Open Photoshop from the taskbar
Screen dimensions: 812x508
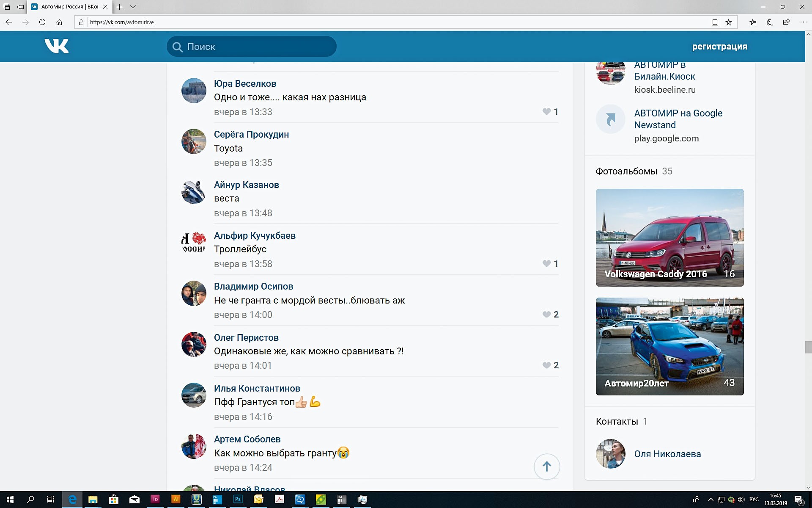coord(238,500)
